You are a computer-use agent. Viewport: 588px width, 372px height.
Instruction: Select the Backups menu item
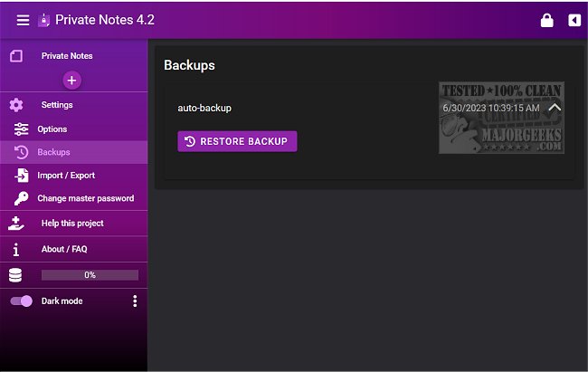click(x=74, y=152)
